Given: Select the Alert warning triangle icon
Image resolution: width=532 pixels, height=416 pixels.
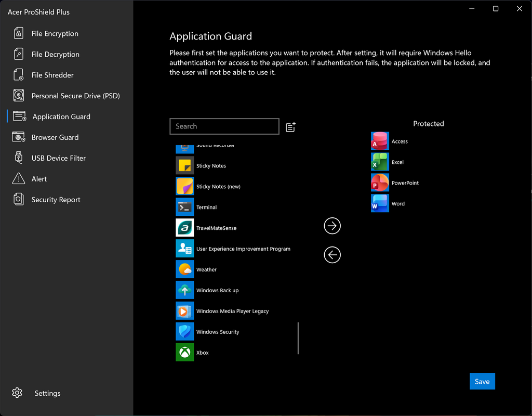Looking at the screenshot, I should (19, 179).
